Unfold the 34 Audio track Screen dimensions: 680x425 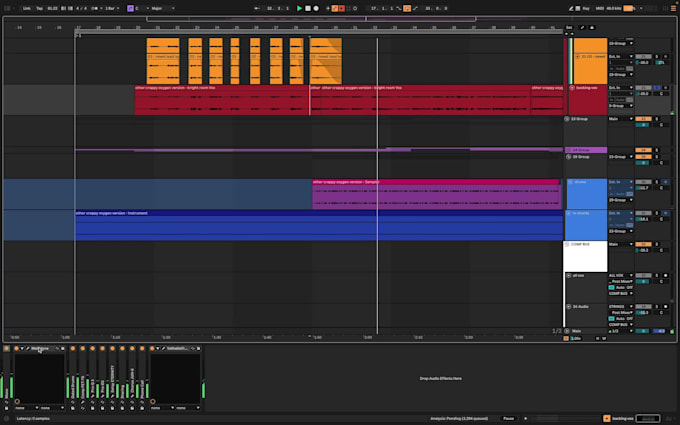(x=569, y=307)
